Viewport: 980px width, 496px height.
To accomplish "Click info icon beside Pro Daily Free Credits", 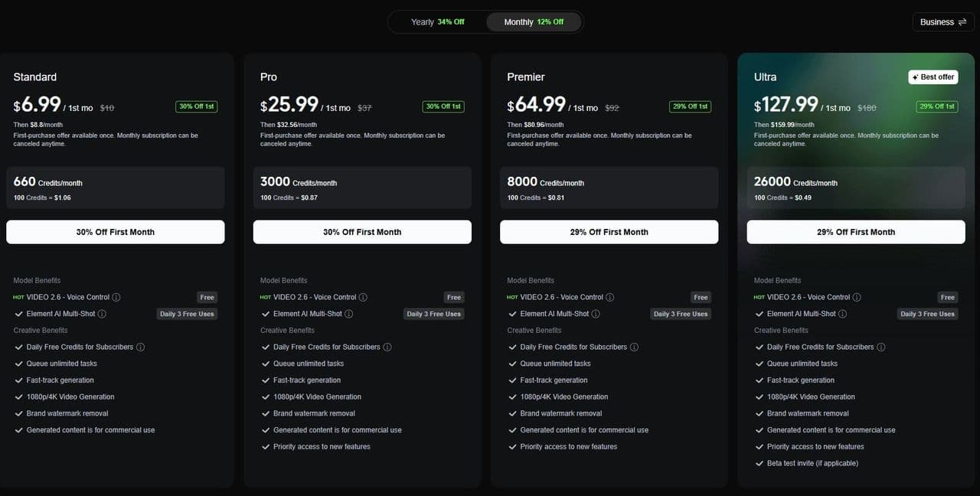I will (x=387, y=347).
